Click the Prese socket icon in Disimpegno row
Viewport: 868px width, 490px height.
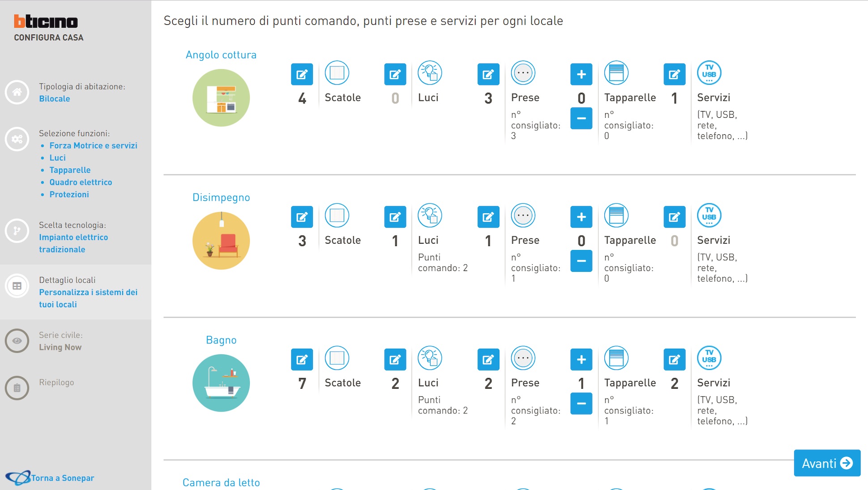(523, 215)
